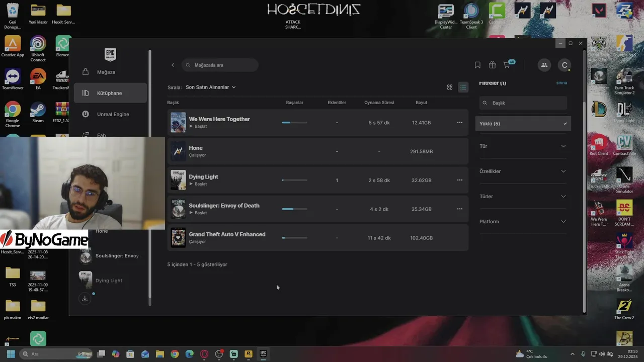The height and width of the screenshot is (362, 644).
Task: Click Dying Light cover thumbnail in list
Action: (x=178, y=180)
